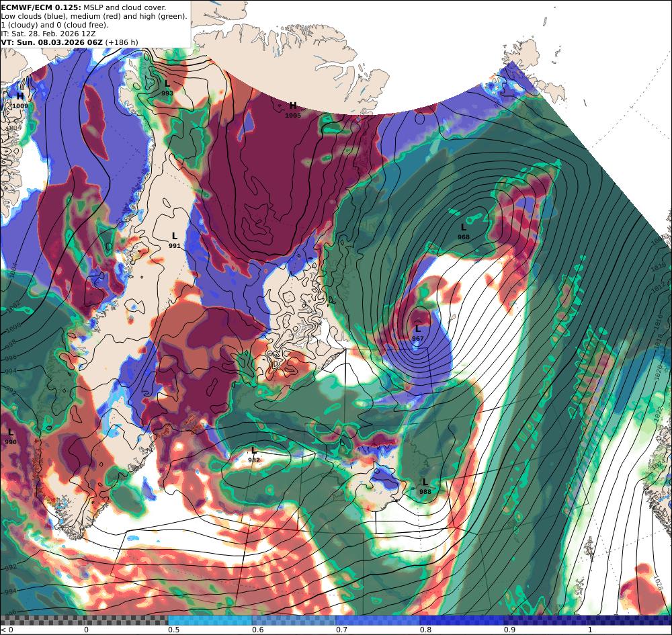Viewport: 672px width, 635px height.
Task: Select the L 990 low pressure marker
Action: click(x=11, y=437)
